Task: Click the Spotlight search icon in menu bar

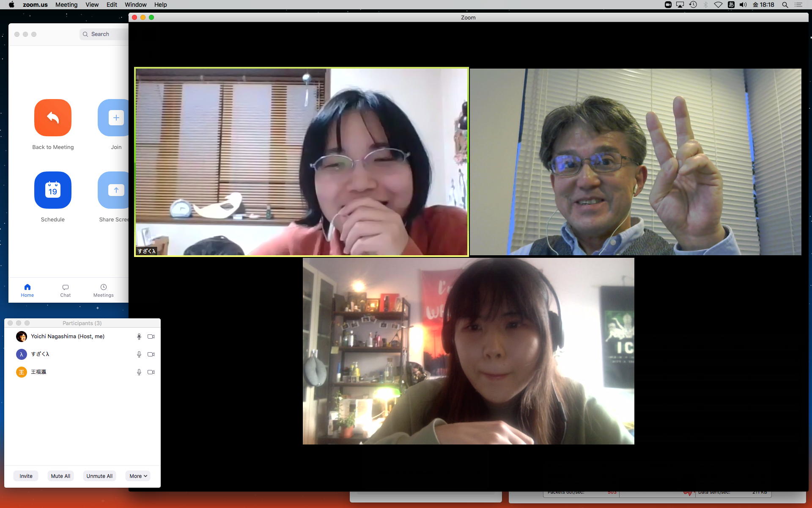Action: coord(785,5)
